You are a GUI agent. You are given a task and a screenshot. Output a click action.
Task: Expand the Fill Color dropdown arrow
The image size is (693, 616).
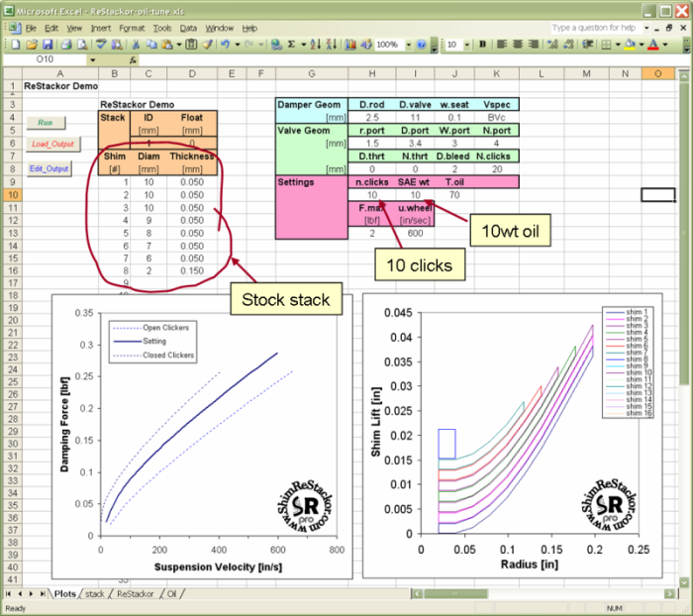(x=642, y=45)
